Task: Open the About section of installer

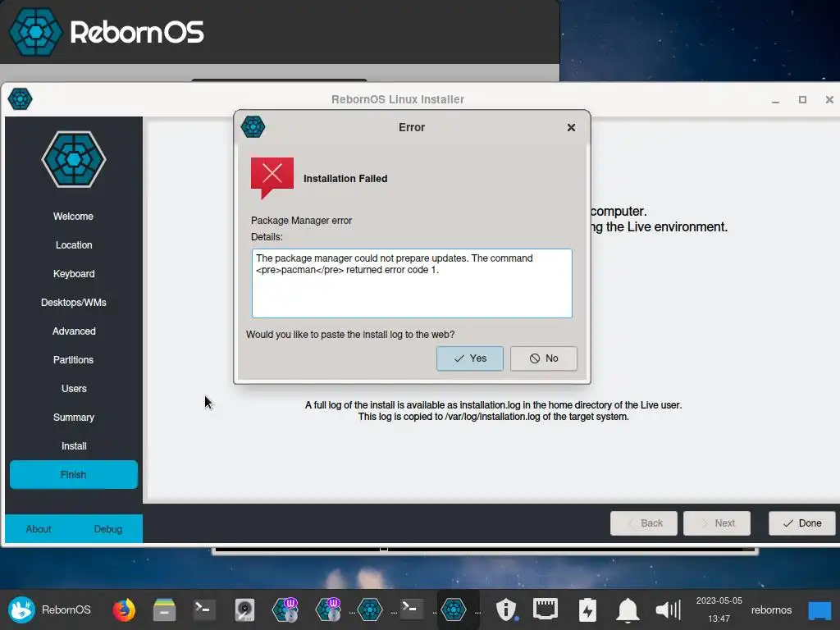Action: (39, 529)
